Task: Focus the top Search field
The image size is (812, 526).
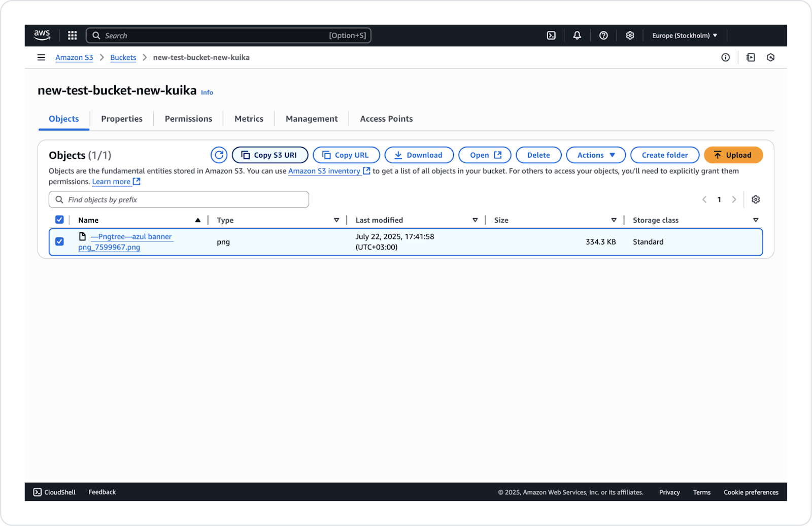Action: (228, 36)
